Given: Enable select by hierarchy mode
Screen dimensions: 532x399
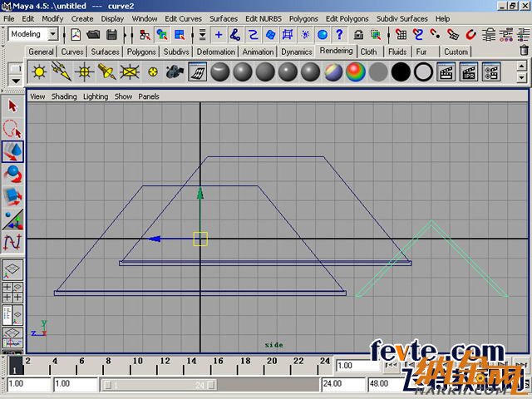Looking at the screenshot, I should point(145,34).
